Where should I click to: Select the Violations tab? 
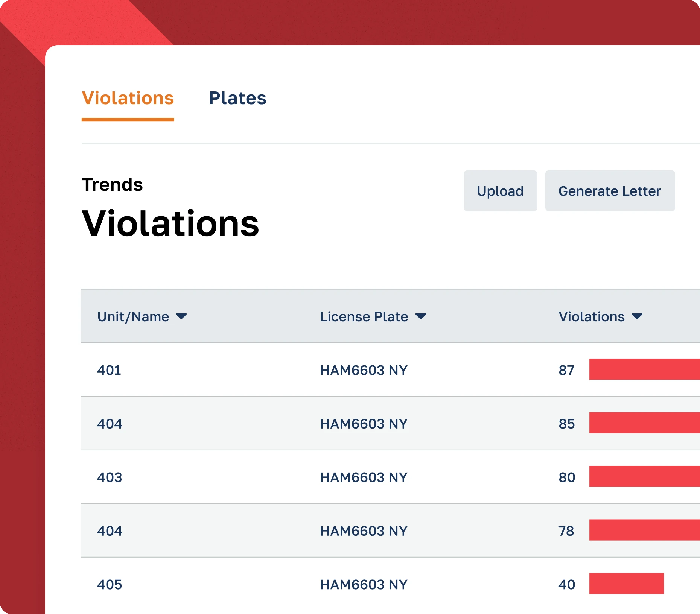pyautogui.click(x=128, y=98)
